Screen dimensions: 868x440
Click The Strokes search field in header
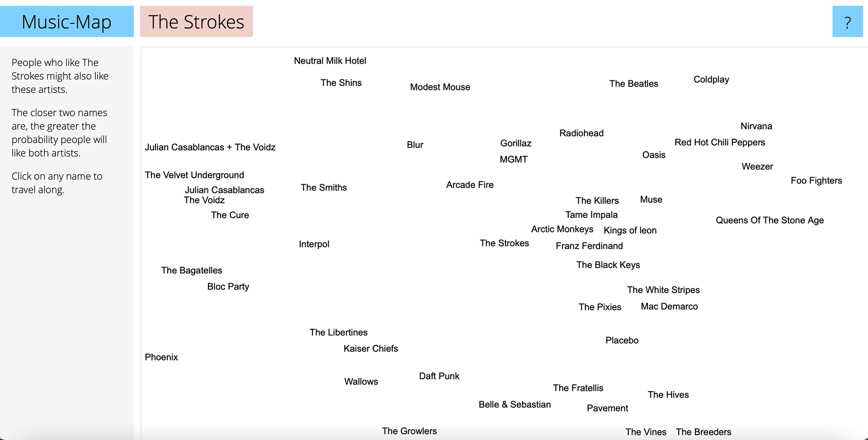(196, 22)
